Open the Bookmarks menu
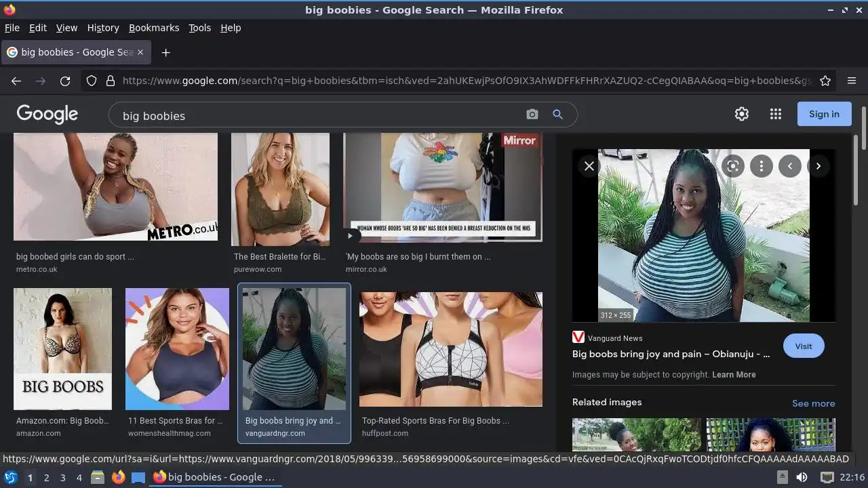Viewport: 868px width, 488px height. click(x=154, y=28)
